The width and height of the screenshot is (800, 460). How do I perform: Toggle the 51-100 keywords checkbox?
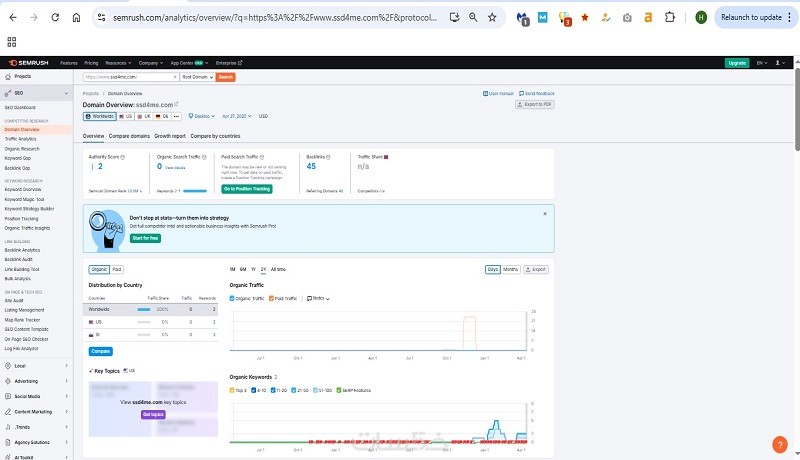[x=315, y=390]
